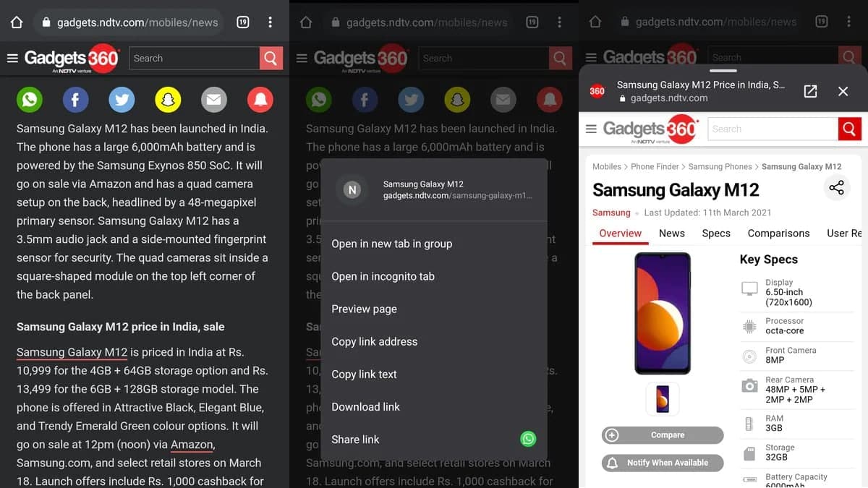This screenshot has height=488, width=868.
Task: Tap the home icon in left phone screen
Action: [17, 22]
